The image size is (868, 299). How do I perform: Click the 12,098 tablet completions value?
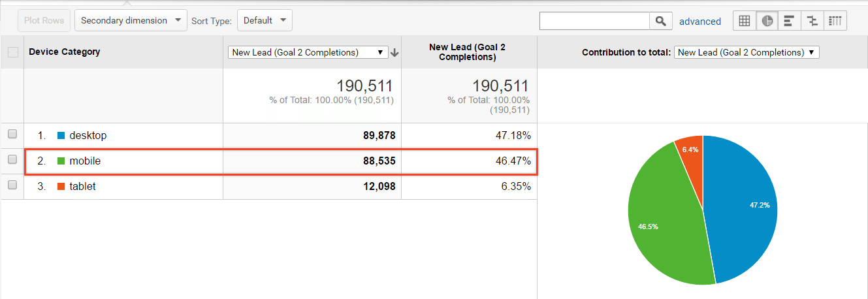pyautogui.click(x=379, y=186)
